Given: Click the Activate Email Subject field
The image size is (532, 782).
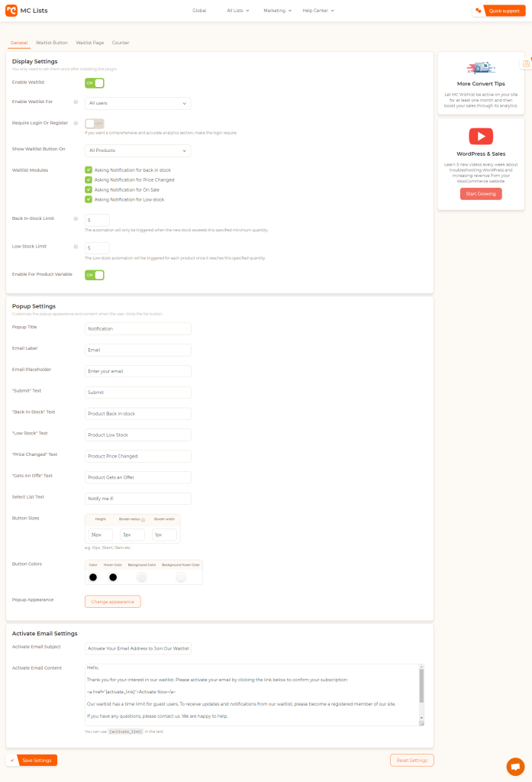Looking at the screenshot, I should click(x=137, y=648).
